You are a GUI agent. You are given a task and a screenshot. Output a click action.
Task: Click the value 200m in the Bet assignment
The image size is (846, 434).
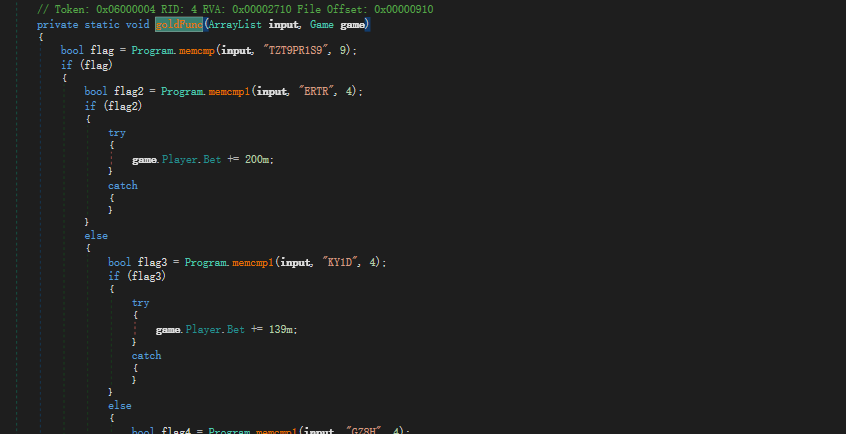pos(257,160)
